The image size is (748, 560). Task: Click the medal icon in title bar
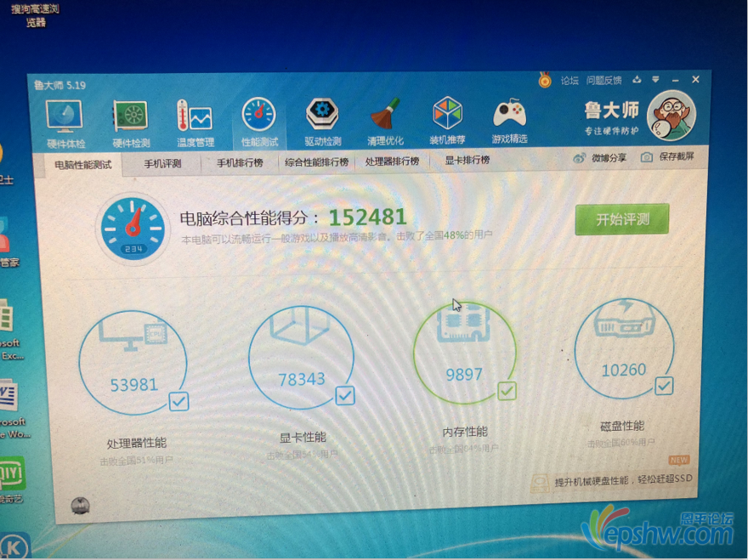pos(545,80)
